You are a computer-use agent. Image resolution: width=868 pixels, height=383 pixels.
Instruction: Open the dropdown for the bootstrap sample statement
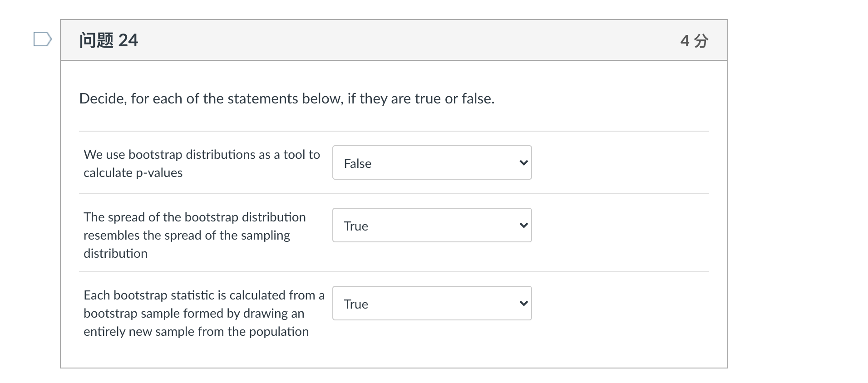click(x=431, y=303)
